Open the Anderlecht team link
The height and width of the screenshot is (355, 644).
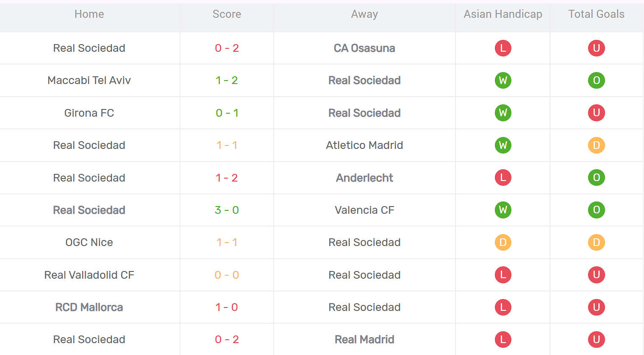click(364, 178)
